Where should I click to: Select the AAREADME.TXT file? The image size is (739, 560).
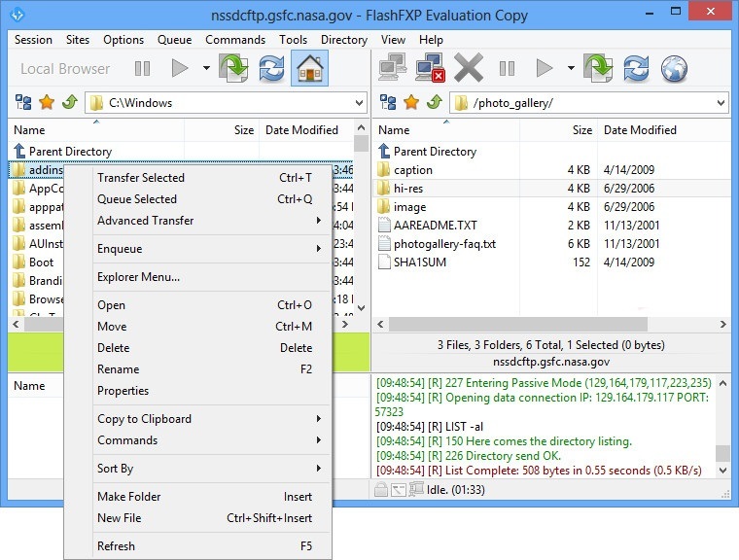point(551,225)
